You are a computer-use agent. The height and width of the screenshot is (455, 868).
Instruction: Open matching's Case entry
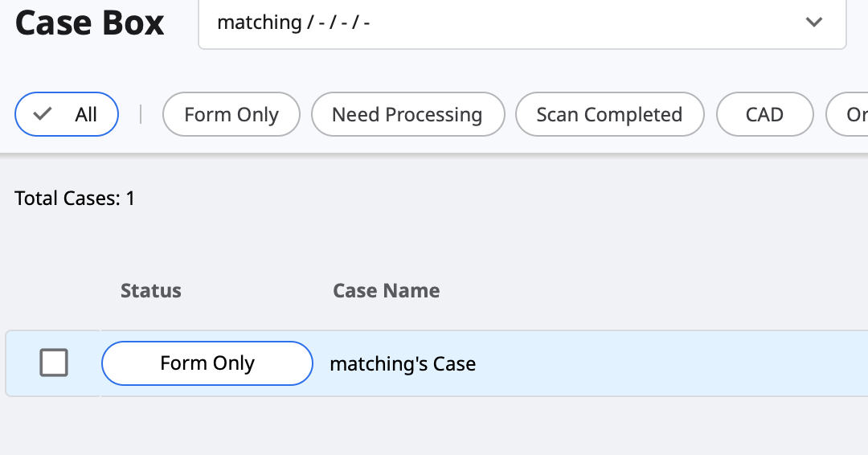click(403, 363)
